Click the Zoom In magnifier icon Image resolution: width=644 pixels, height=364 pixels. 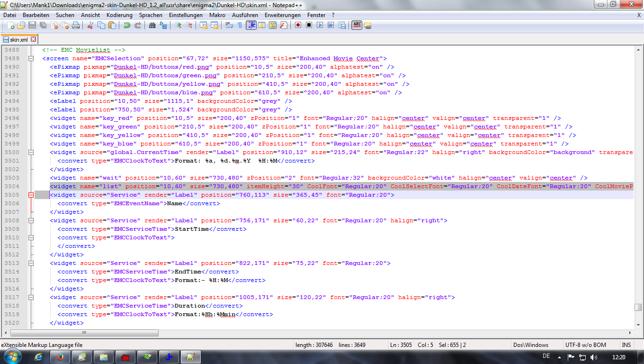(x=178, y=25)
